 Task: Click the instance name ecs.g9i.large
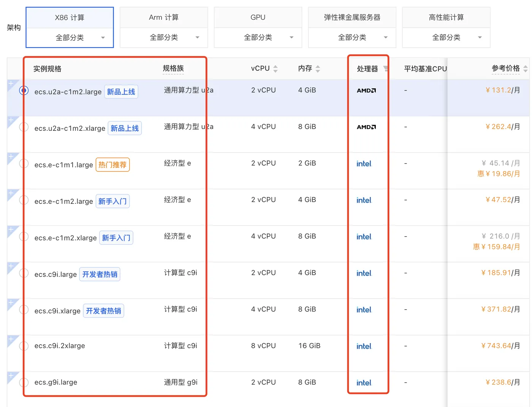point(56,382)
